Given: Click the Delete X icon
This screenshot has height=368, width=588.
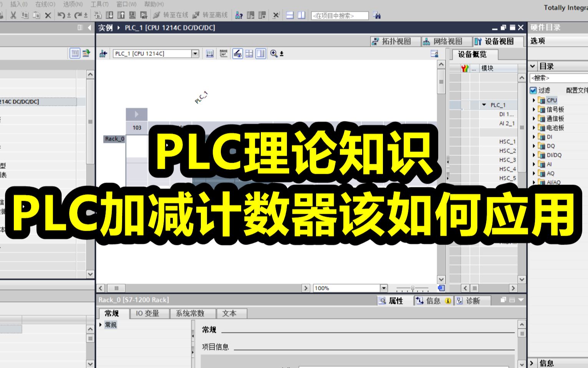Looking at the screenshot, I should (48, 15).
